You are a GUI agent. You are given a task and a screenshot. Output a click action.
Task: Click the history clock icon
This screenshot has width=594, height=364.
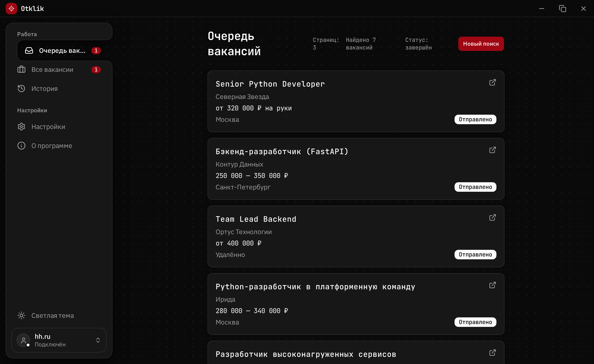pyautogui.click(x=21, y=89)
